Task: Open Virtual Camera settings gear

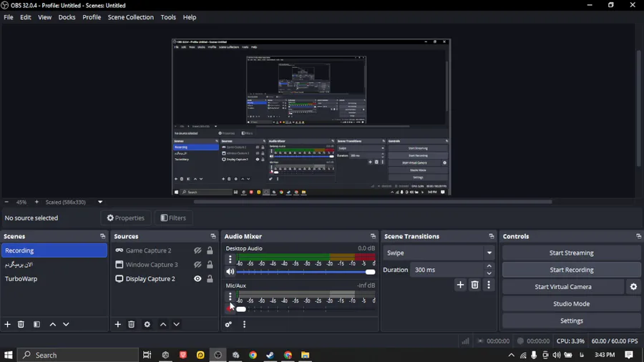Action: (634, 287)
